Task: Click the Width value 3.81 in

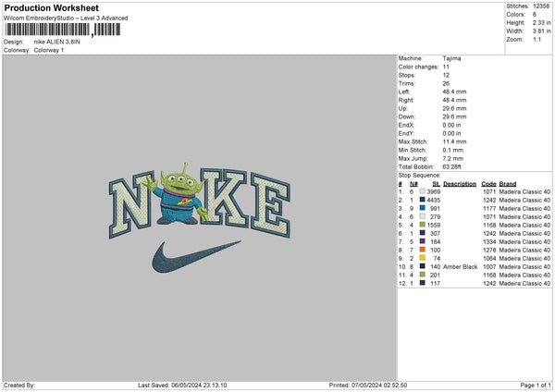Action: (541, 31)
